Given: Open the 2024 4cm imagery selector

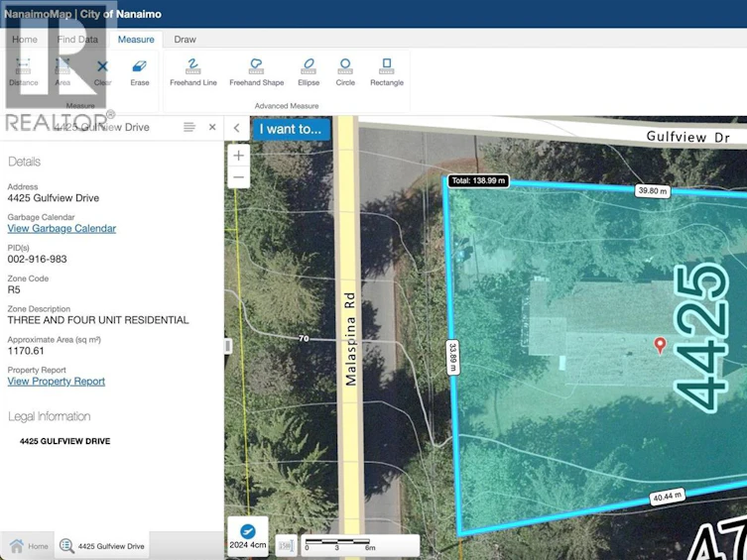Looking at the screenshot, I should pyautogui.click(x=248, y=536).
